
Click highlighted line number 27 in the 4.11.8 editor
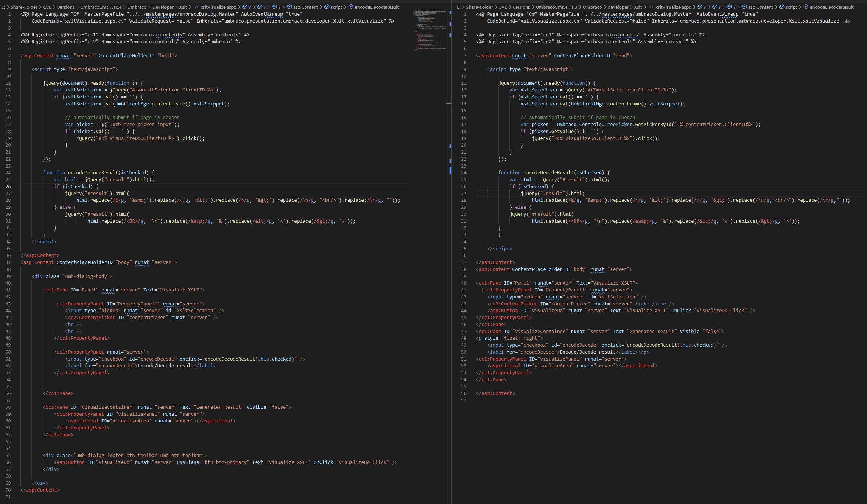[463, 193]
